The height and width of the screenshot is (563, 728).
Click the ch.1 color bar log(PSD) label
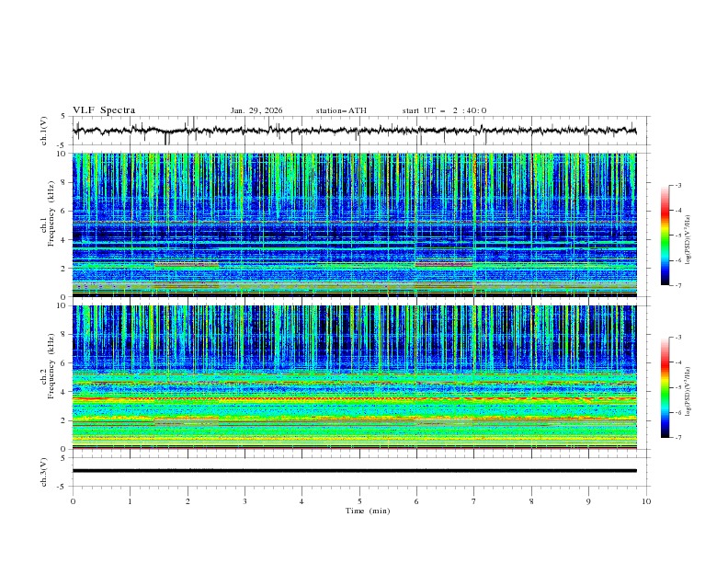[688, 240]
